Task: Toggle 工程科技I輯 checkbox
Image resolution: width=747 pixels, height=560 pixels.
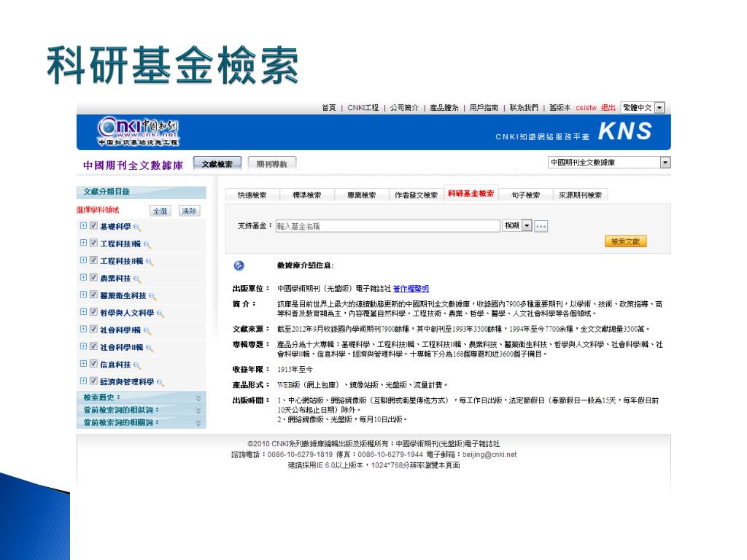Action: pos(93,243)
